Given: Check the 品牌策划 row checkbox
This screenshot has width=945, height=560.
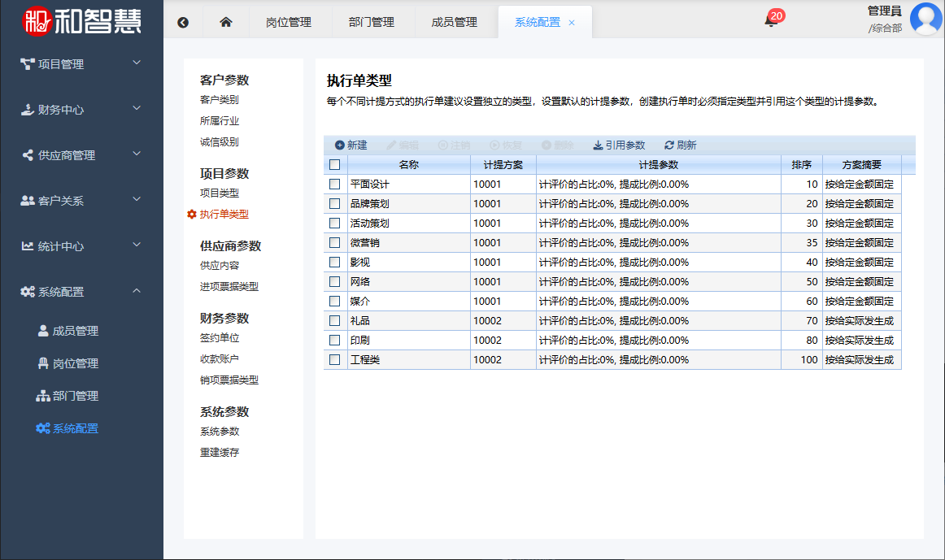Looking at the screenshot, I should [335, 203].
